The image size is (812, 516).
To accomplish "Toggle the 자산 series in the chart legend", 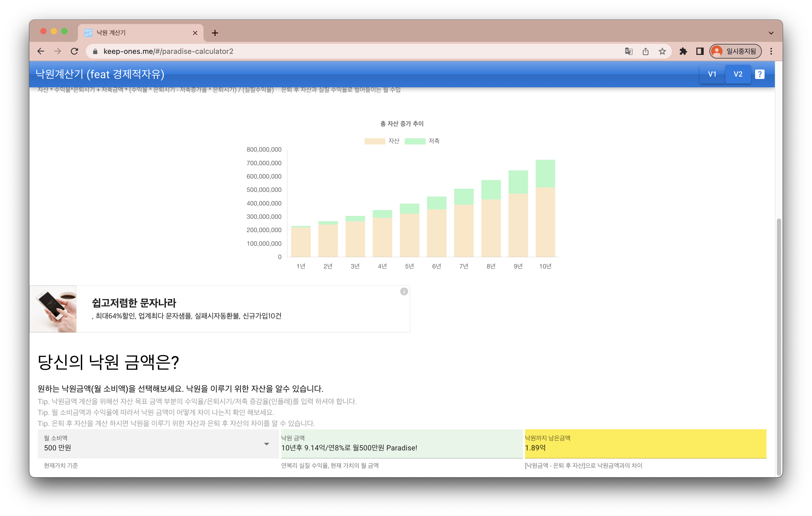I will point(383,141).
